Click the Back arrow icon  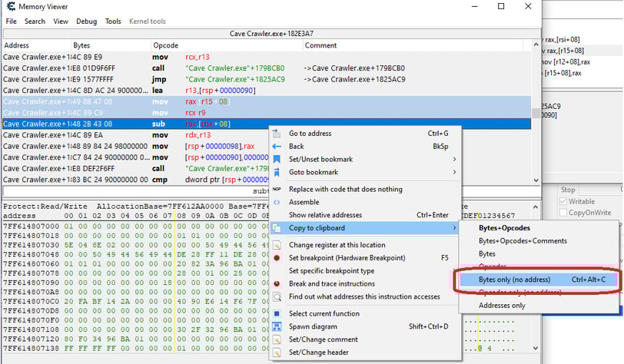tap(277, 147)
